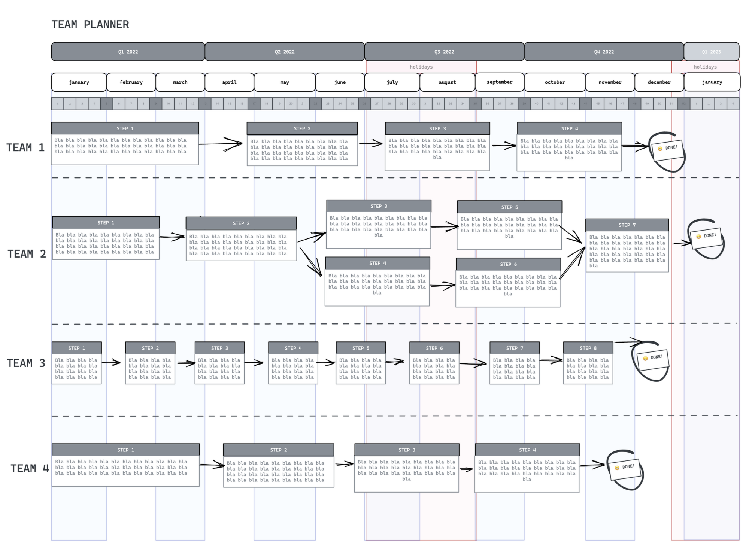Image resolution: width=752 pixels, height=560 pixels.
Task: Click the may month box
Action: tap(285, 82)
